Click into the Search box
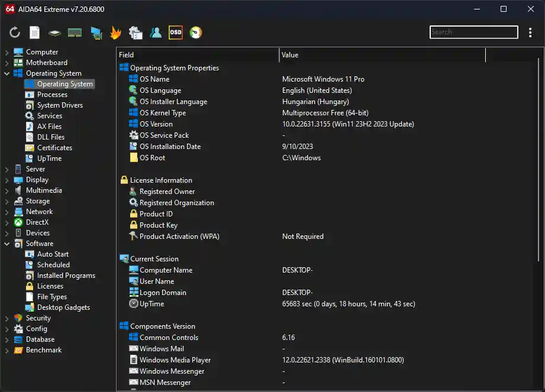Viewport: 545px width, 392px height. 473,32
